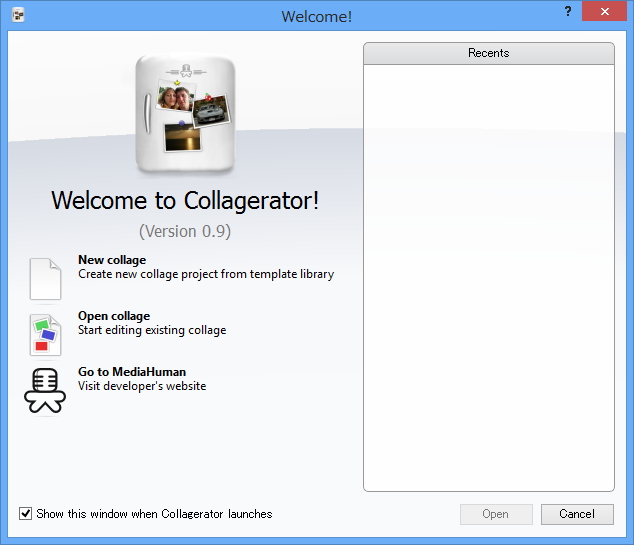Click the New collage heading
The width and height of the screenshot is (634, 545).
click(x=112, y=260)
